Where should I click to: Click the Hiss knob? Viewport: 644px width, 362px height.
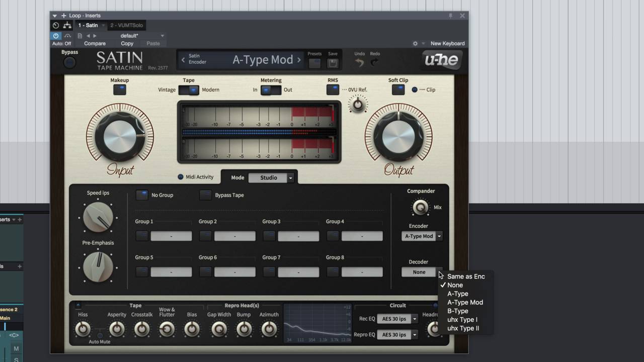pyautogui.click(x=83, y=329)
